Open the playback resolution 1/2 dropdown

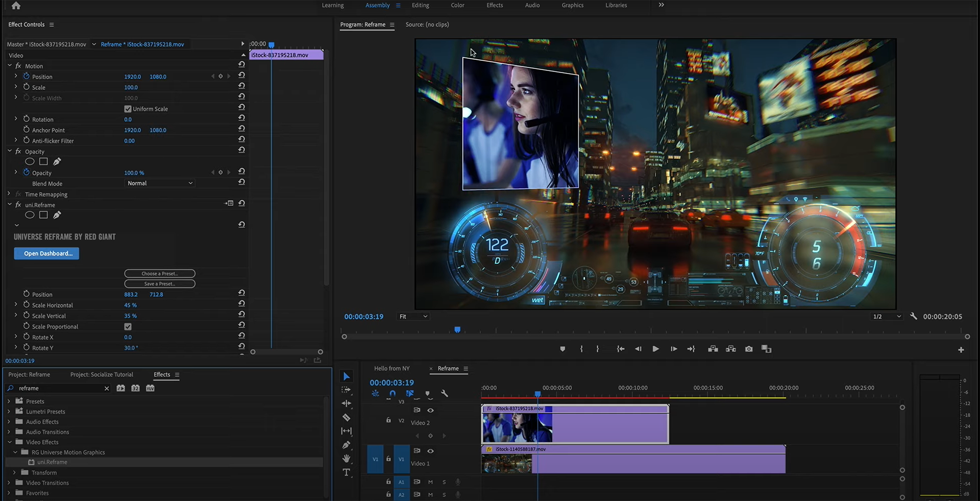click(x=887, y=317)
